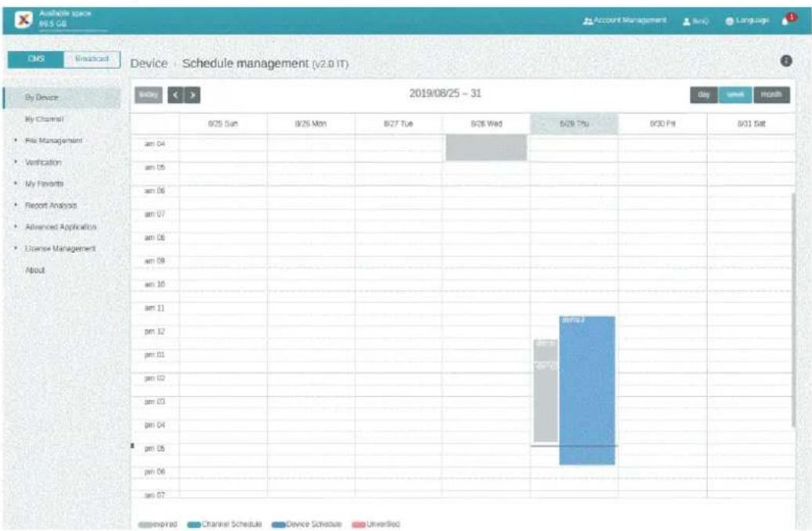The height and width of the screenshot is (531, 812).
Task: Click the gray expired legend swatch
Action: 145,525
